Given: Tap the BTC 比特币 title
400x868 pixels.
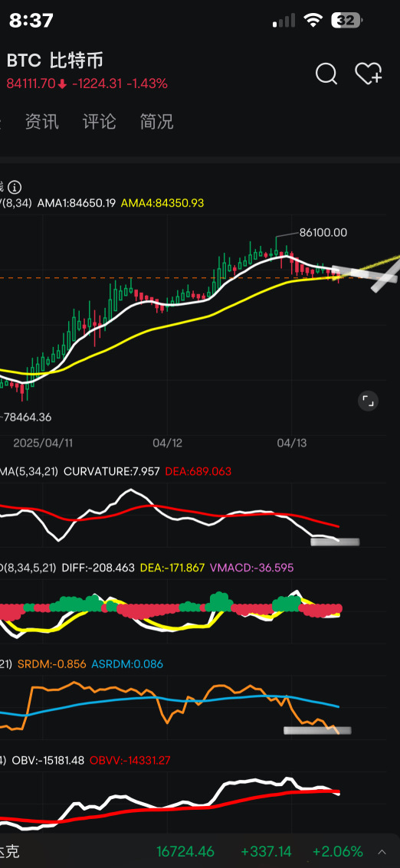Looking at the screenshot, I should point(55,61).
